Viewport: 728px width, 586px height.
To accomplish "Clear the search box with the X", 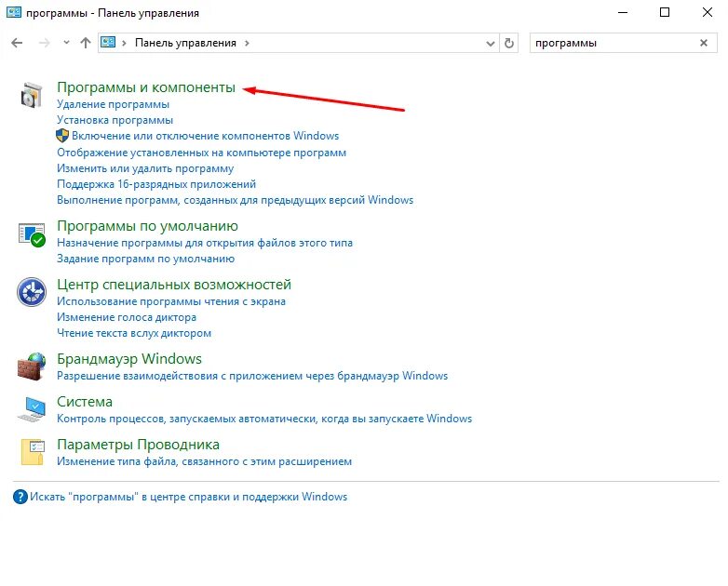I will point(704,43).
